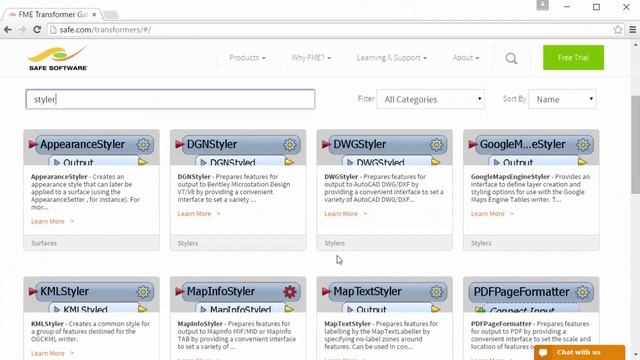Click the Free Trial button

(573, 58)
